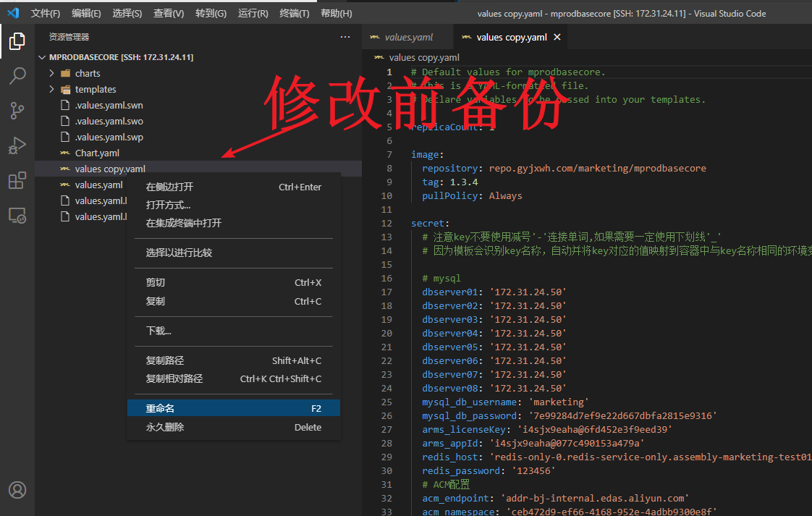Image resolution: width=812 pixels, height=516 pixels.
Task: Choose 复制路径 from context menu
Action: click(x=234, y=360)
